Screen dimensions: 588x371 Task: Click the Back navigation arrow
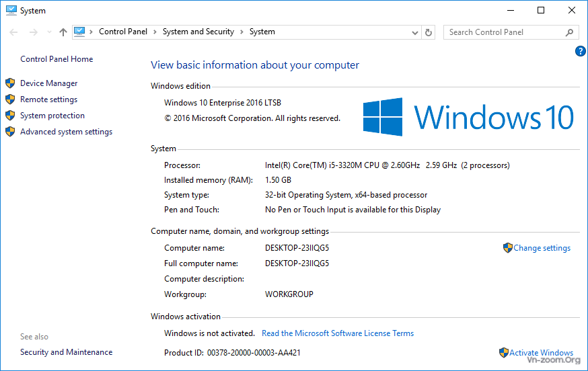point(13,32)
